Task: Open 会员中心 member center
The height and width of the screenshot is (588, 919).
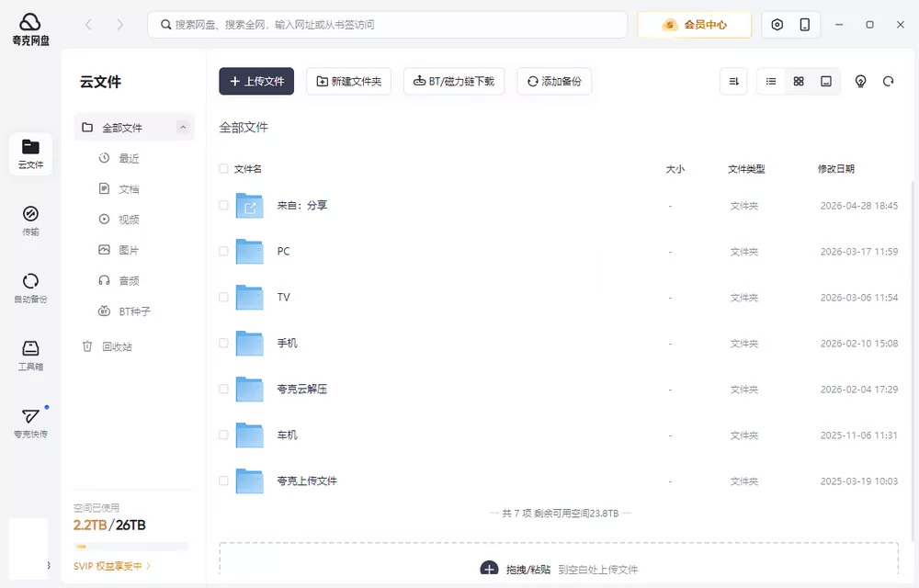Action: [x=695, y=25]
